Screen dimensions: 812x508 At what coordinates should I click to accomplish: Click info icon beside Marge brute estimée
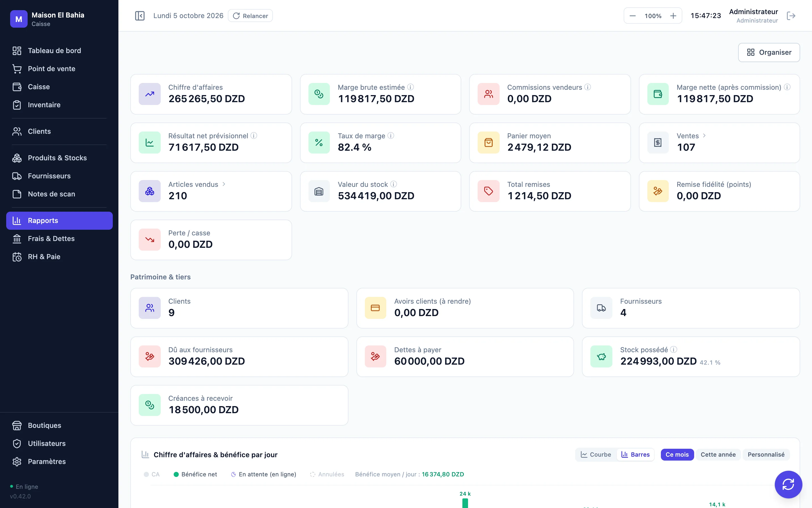click(x=410, y=87)
